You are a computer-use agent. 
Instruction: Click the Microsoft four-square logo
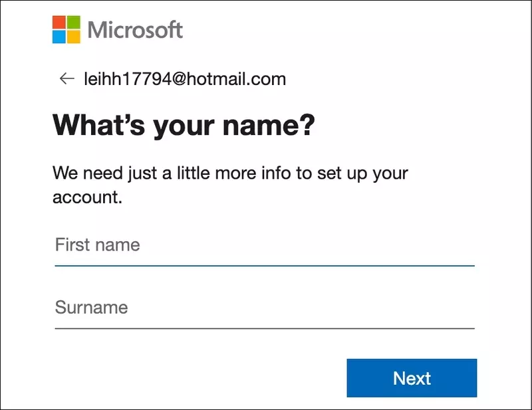tap(66, 29)
